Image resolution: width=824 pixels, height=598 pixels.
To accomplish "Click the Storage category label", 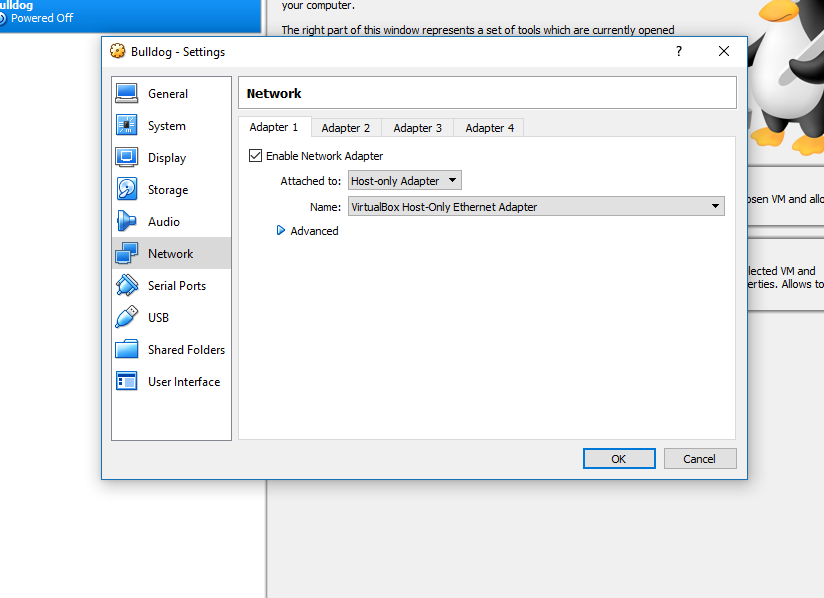I will click(168, 190).
